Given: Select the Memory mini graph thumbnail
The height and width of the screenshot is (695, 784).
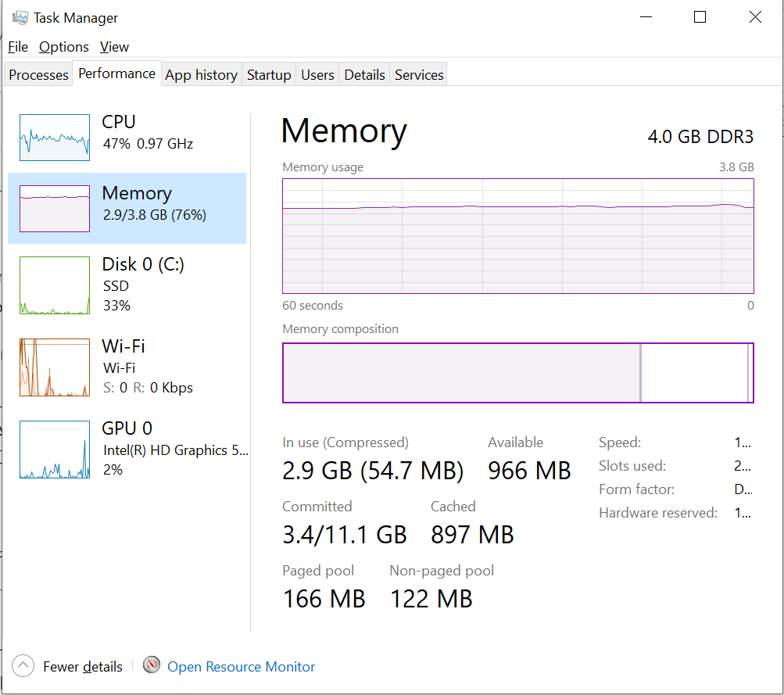Looking at the screenshot, I should tap(55, 209).
